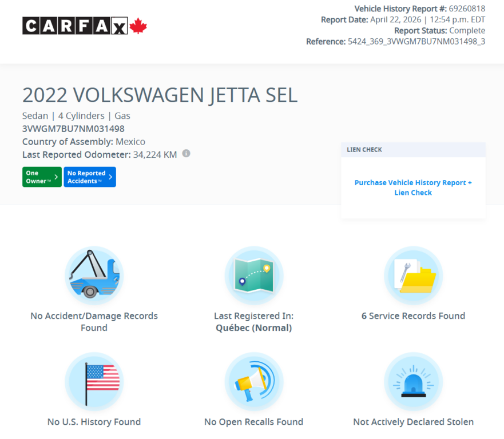Click the map registration location icon

(253, 275)
